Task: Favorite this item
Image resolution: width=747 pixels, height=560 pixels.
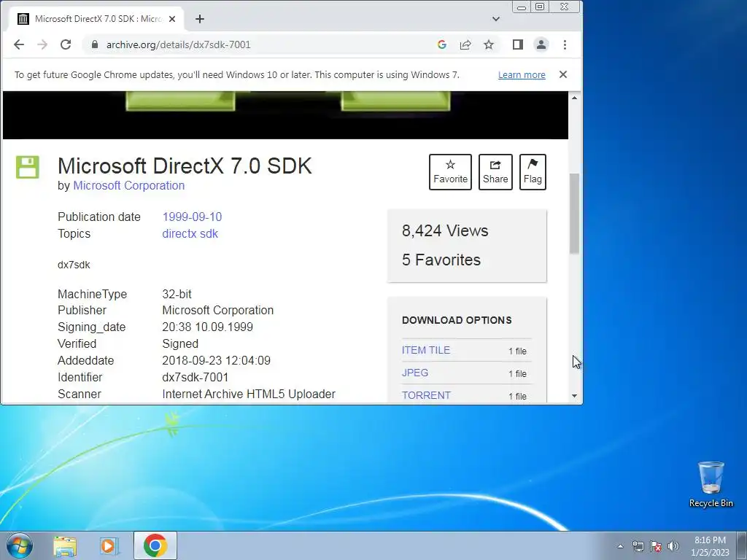Action: [450, 172]
